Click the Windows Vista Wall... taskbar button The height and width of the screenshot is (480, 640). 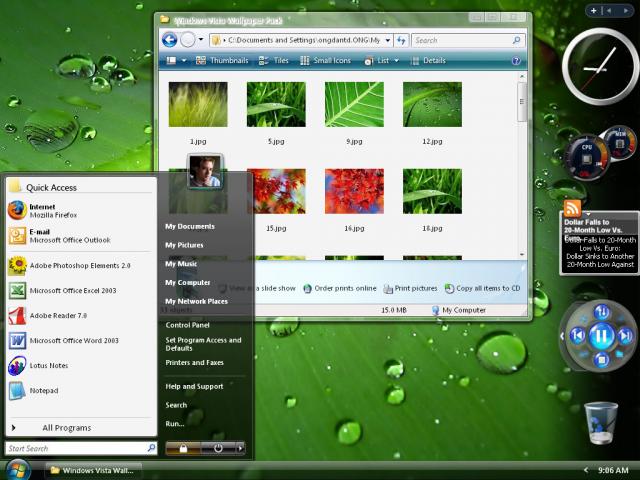pyautogui.click(x=93, y=471)
